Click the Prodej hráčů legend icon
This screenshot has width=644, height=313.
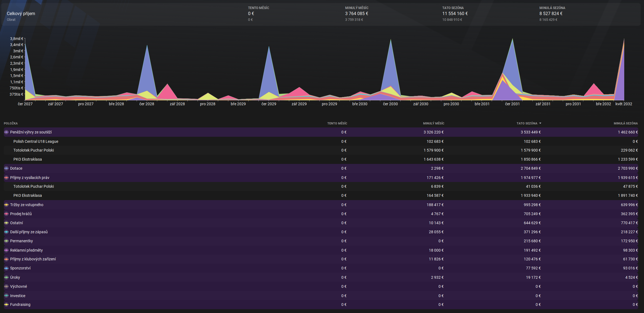(6, 214)
